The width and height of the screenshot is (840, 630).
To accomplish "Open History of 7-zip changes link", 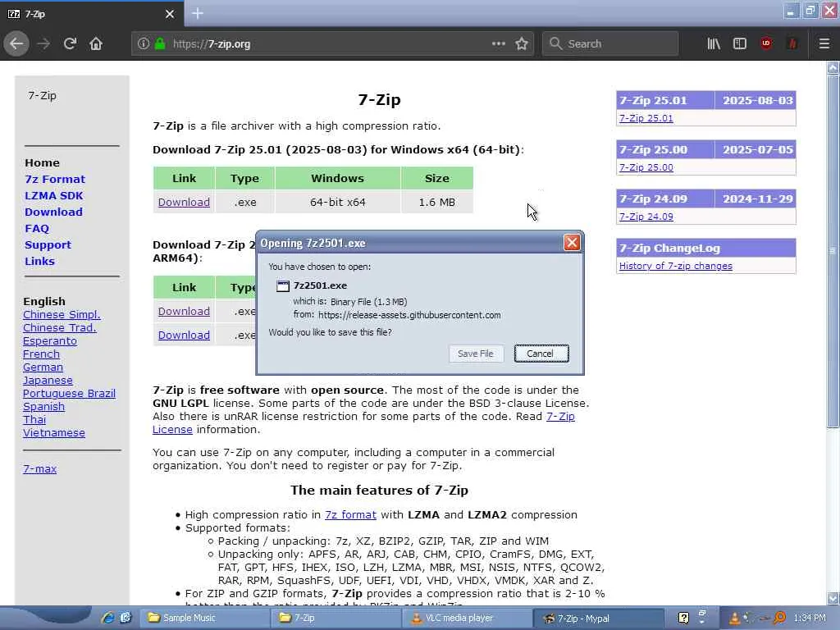I will [676, 267].
